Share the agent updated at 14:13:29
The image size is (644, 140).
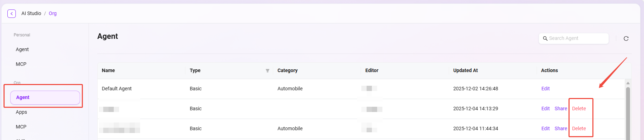point(560,108)
